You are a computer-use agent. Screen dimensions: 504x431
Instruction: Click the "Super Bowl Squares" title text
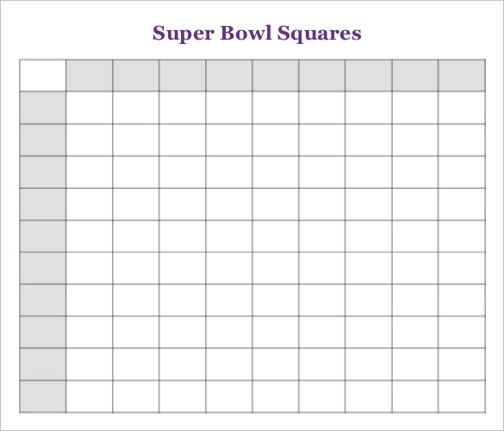click(257, 33)
